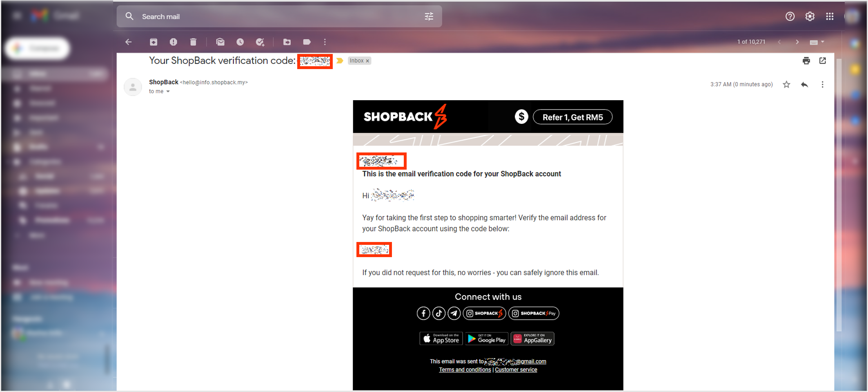
Task: Print this email conversation
Action: pyautogui.click(x=806, y=60)
